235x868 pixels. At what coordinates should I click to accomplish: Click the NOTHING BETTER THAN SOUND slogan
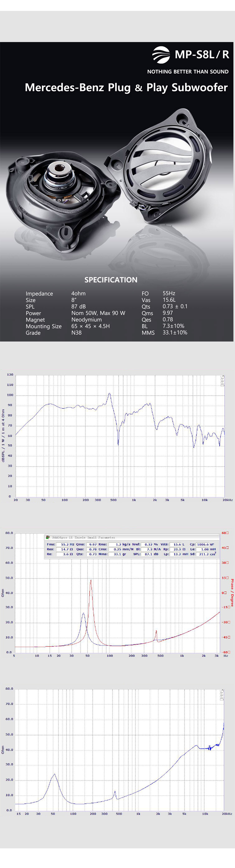click(x=188, y=71)
